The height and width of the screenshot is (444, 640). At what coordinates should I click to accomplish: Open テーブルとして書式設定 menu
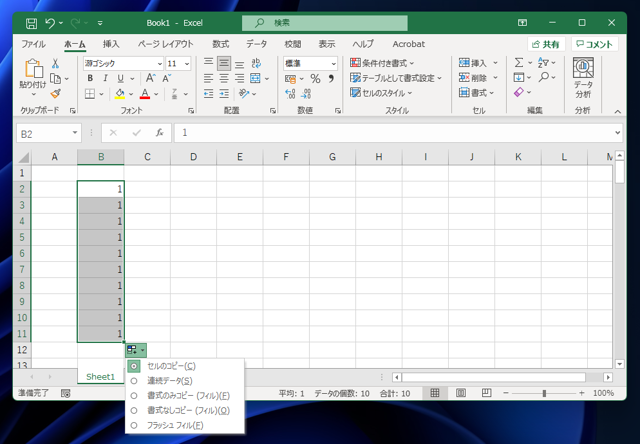[x=396, y=78]
